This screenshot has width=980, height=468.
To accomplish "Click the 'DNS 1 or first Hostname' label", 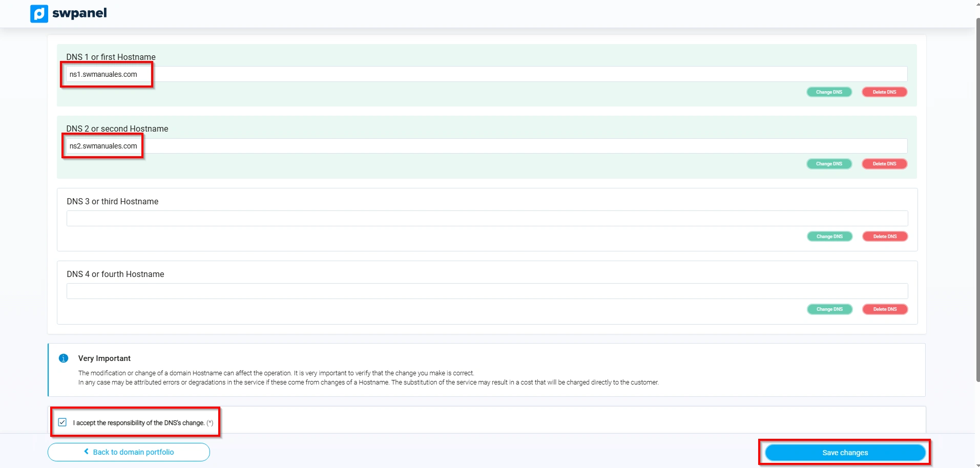I will click(111, 57).
